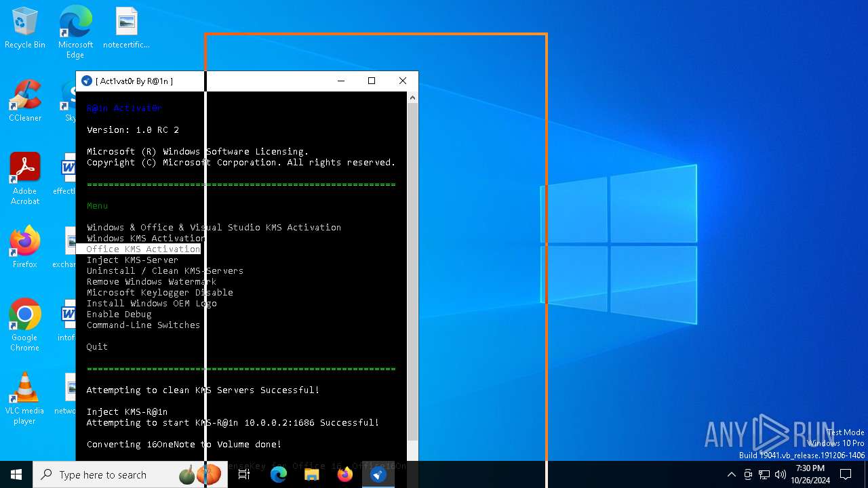The height and width of the screenshot is (488, 868).
Task: Open the volume control tray icon
Action: [x=781, y=474]
